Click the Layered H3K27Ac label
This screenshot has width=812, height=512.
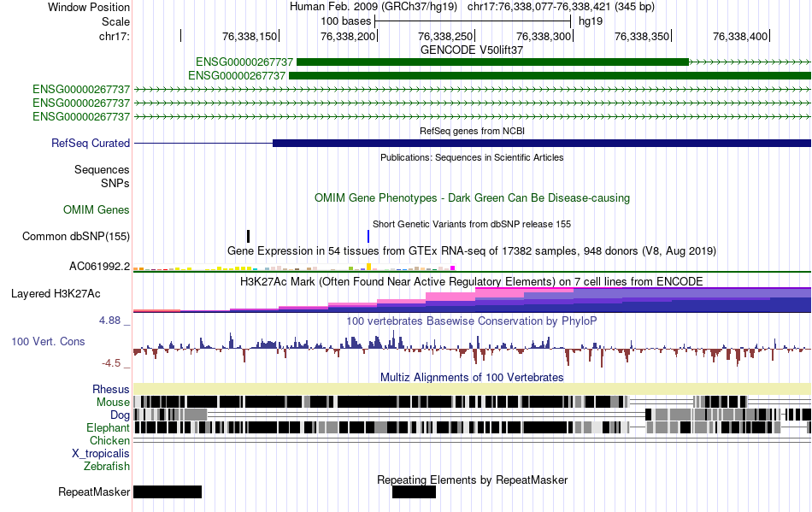(x=56, y=293)
